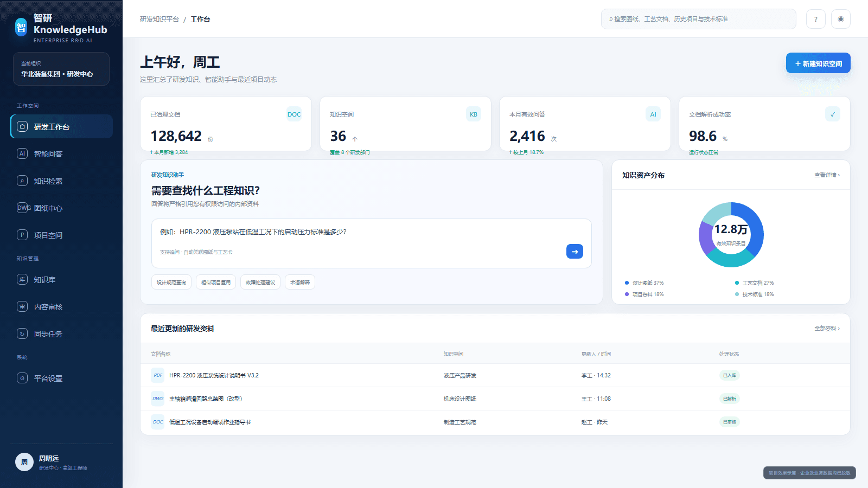
Task: Click the knowledge assets donut chart
Action: coord(731,235)
